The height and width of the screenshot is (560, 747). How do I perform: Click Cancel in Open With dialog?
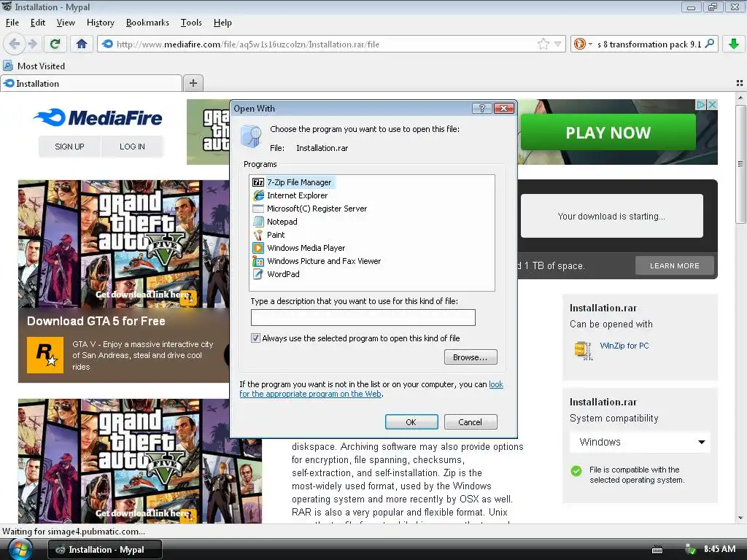tap(471, 422)
